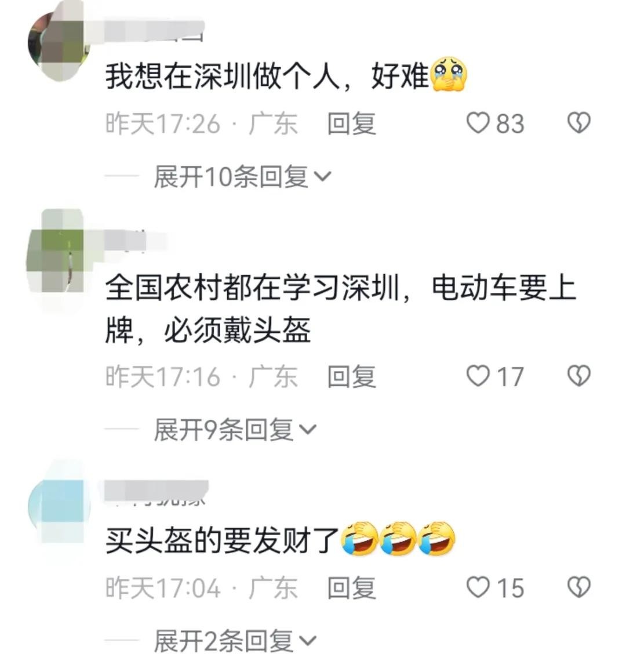Screen dimensions: 626x672
Task: Select the comment about 电动车要上牌
Action: point(340,308)
